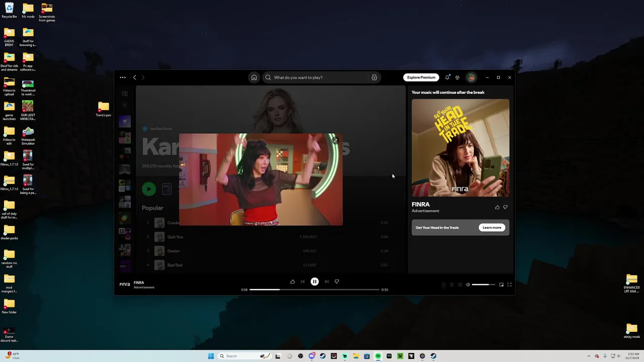Click thumbs up in the player bar
This screenshot has height=362, width=644.
pyautogui.click(x=292, y=282)
